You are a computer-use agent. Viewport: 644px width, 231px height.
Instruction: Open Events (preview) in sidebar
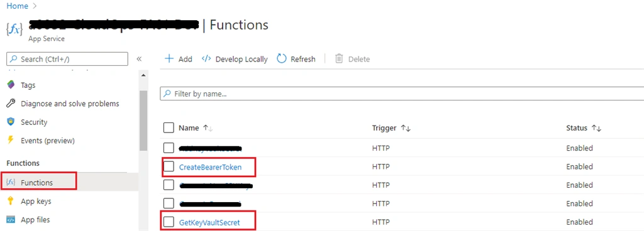tap(48, 141)
